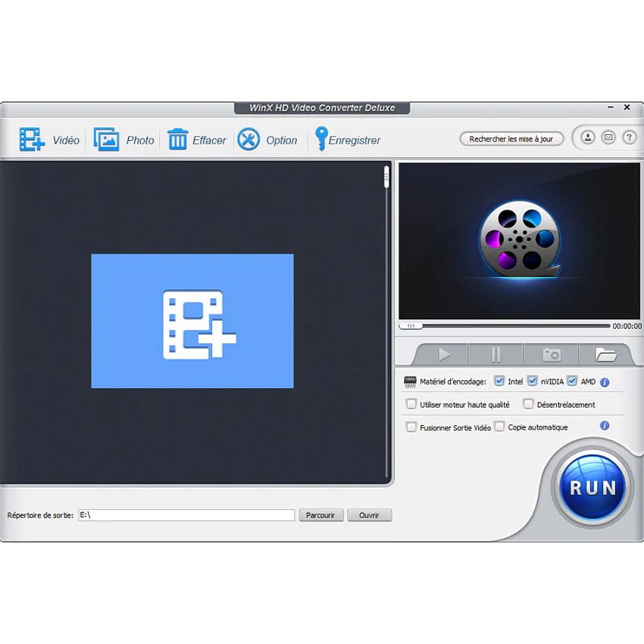Click the Vidéo toolbar label
644x644 pixels.
coord(66,140)
